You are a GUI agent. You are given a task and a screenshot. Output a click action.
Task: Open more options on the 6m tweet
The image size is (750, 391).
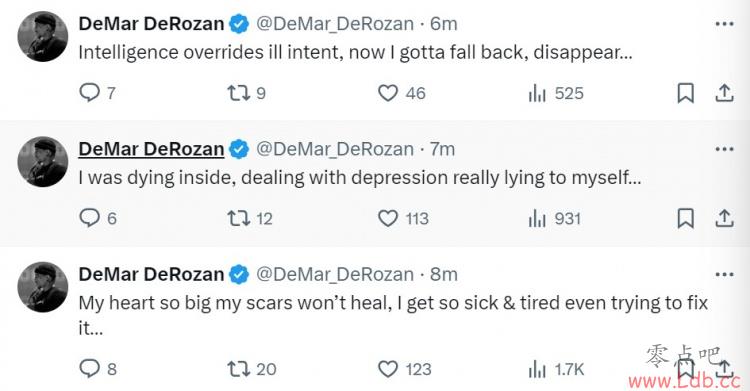(x=724, y=24)
